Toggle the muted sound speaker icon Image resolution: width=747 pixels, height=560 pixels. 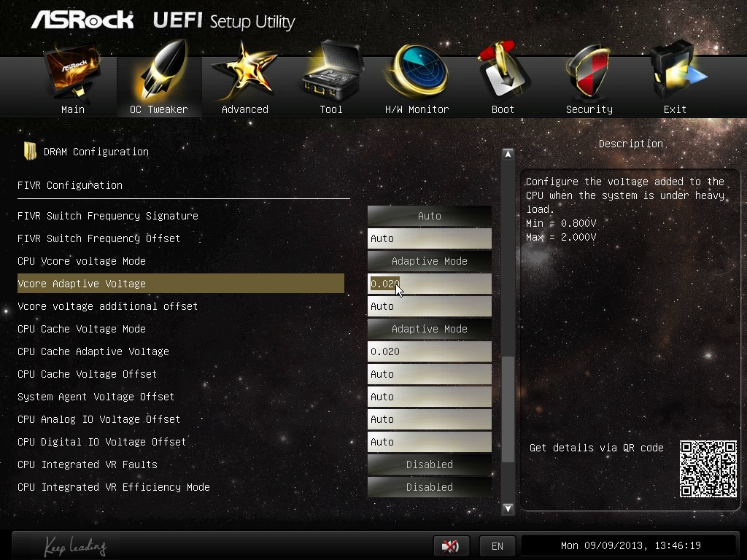(451, 545)
